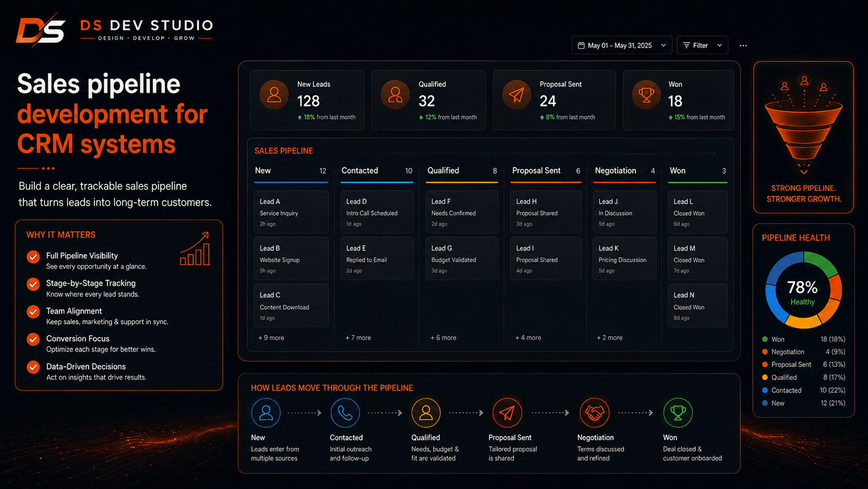
Task: Click the Qualified stat card icon
Action: (x=395, y=95)
